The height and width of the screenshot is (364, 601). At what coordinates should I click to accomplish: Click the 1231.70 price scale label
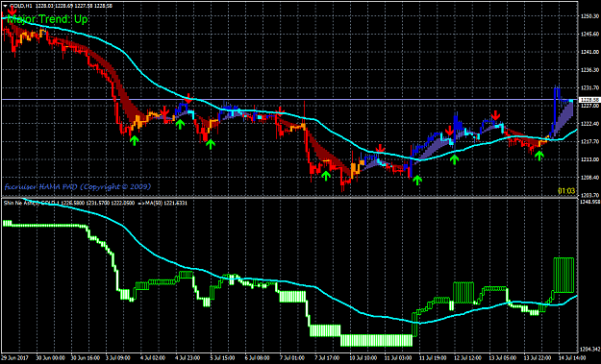pos(589,87)
